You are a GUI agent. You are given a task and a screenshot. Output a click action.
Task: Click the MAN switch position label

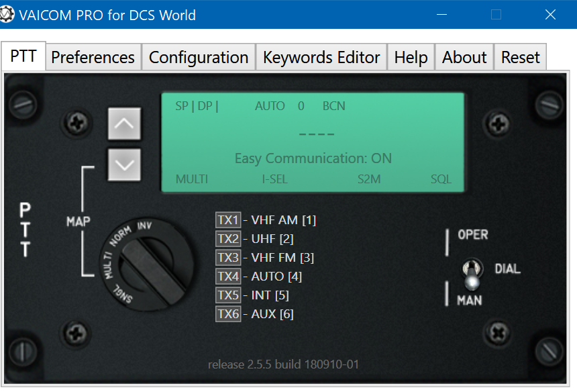click(x=470, y=300)
